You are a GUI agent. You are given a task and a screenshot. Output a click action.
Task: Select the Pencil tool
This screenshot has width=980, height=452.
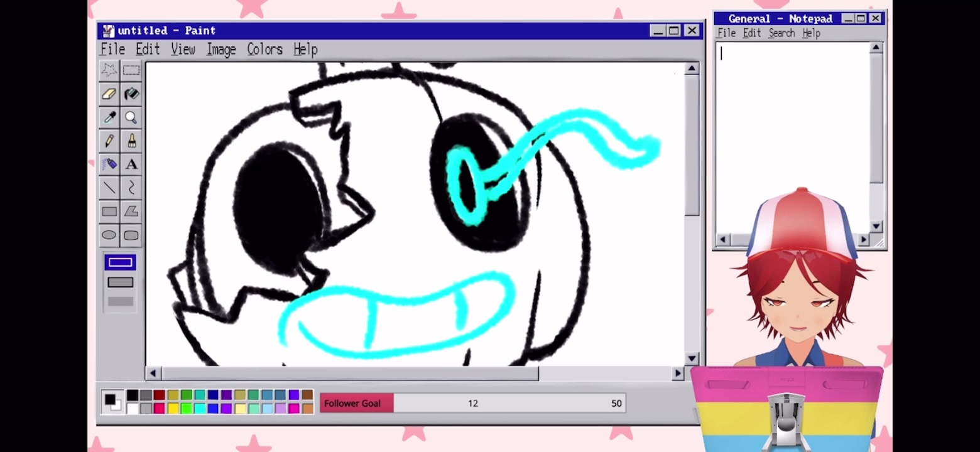pyautogui.click(x=109, y=141)
